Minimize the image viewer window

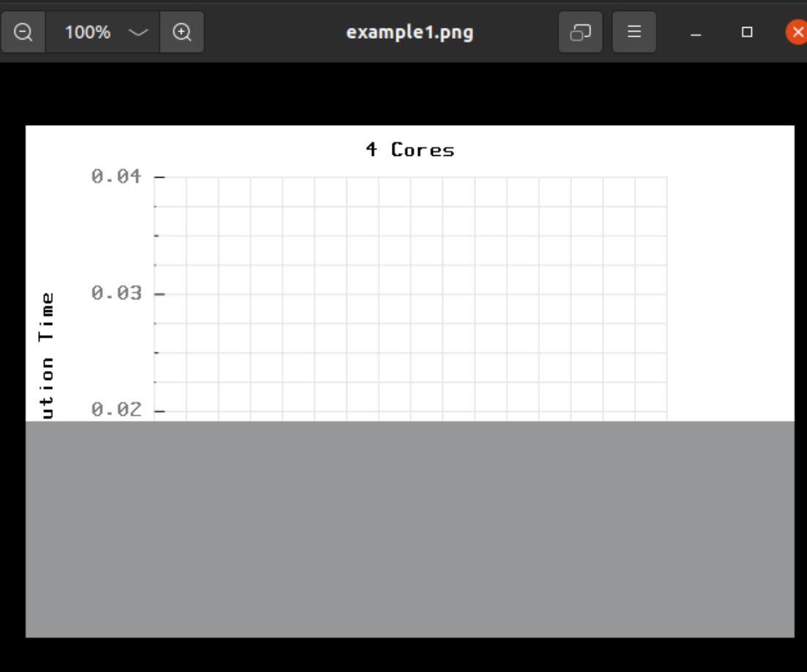(696, 33)
